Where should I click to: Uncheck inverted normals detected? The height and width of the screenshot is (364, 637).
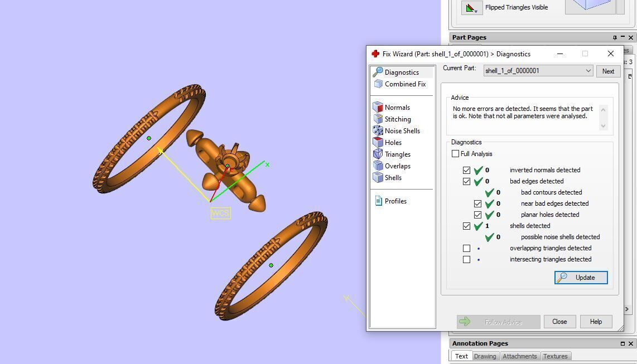466,170
